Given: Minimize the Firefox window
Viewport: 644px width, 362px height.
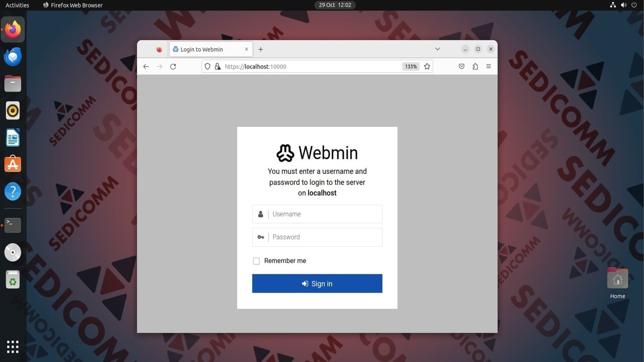Looking at the screenshot, I should pos(465,49).
